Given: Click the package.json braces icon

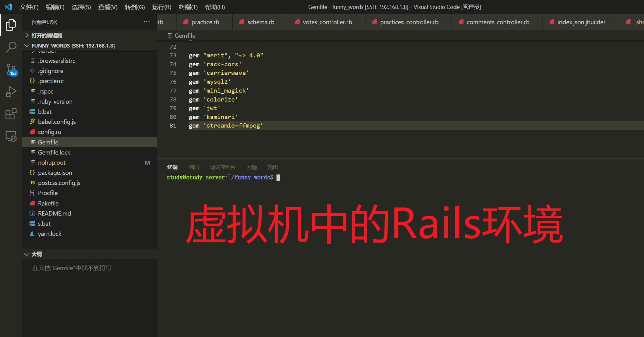Looking at the screenshot, I should point(32,172).
